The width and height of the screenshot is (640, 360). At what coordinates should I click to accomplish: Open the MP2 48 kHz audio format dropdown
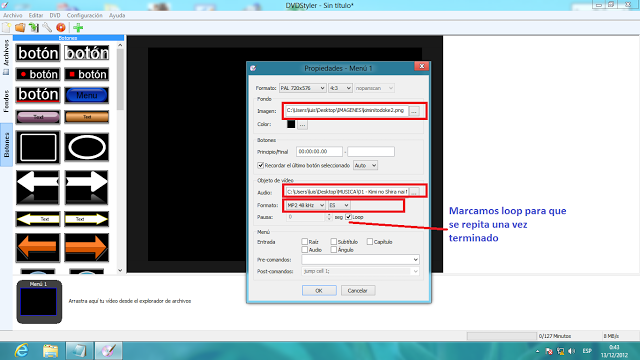click(305, 205)
